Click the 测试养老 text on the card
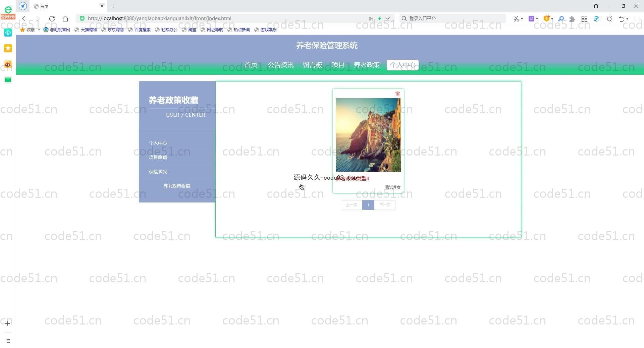644x348 pixels. (x=393, y=187)
